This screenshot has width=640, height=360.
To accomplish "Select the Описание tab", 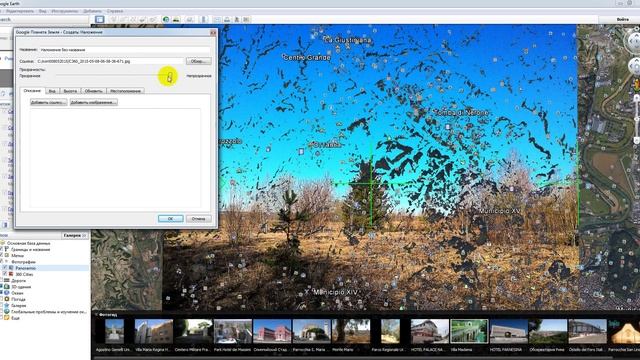I will tap(32, 91).
